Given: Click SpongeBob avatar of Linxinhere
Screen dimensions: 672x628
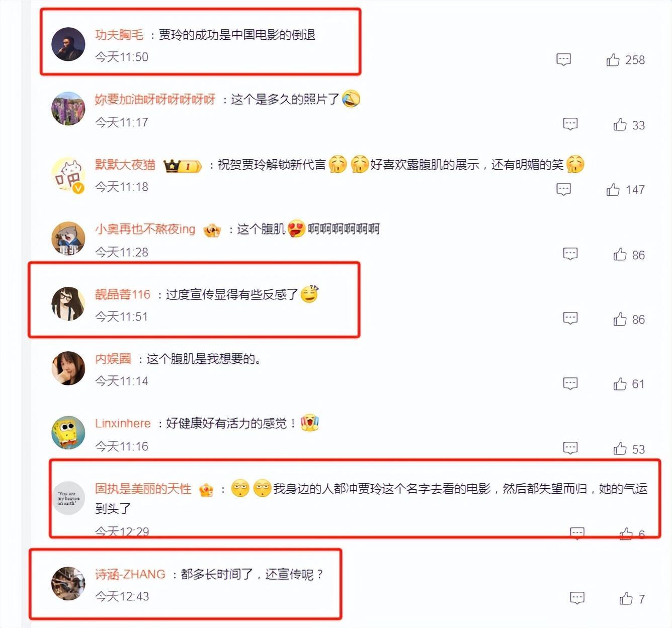Looking at the screenshot, I should click(x=68, y=432).
